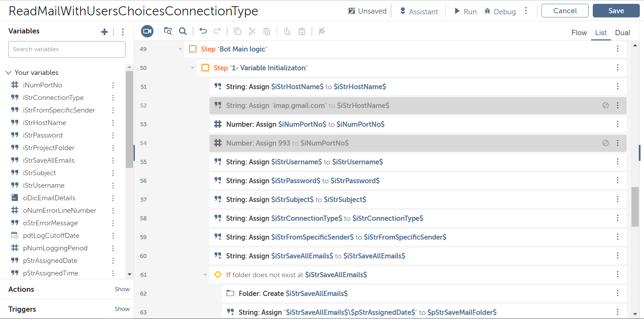Collapse the If folder does not exist block

point(205,275)
